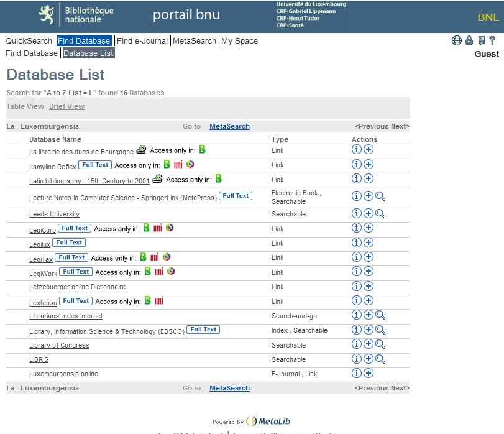
Task: Follow bottom MetaSearch link
Action: [229, 388]
